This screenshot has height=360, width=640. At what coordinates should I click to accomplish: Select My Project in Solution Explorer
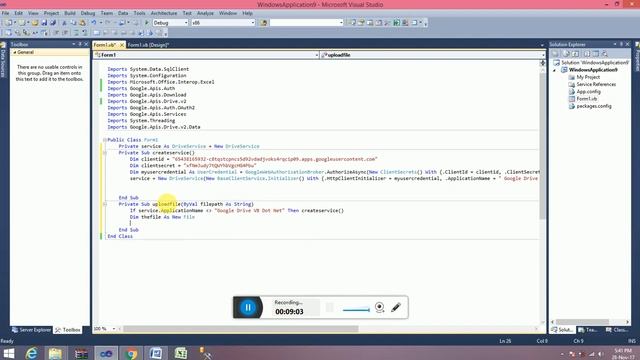588,77
